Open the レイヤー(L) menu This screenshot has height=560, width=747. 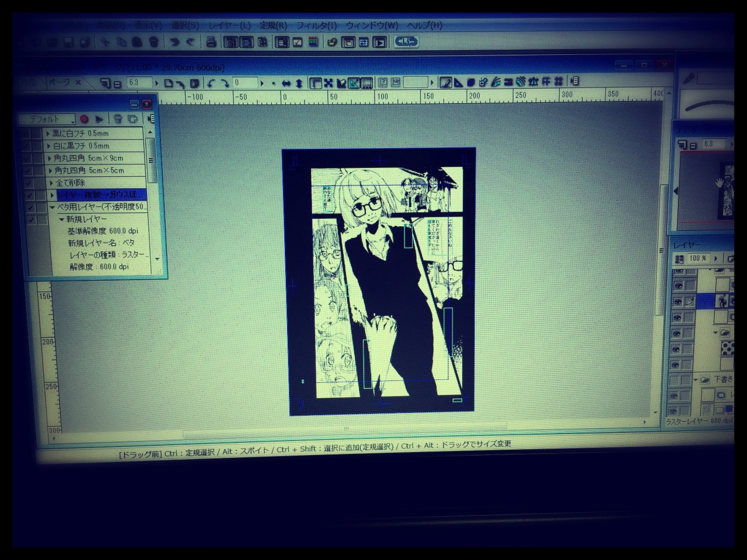point(229,26)
